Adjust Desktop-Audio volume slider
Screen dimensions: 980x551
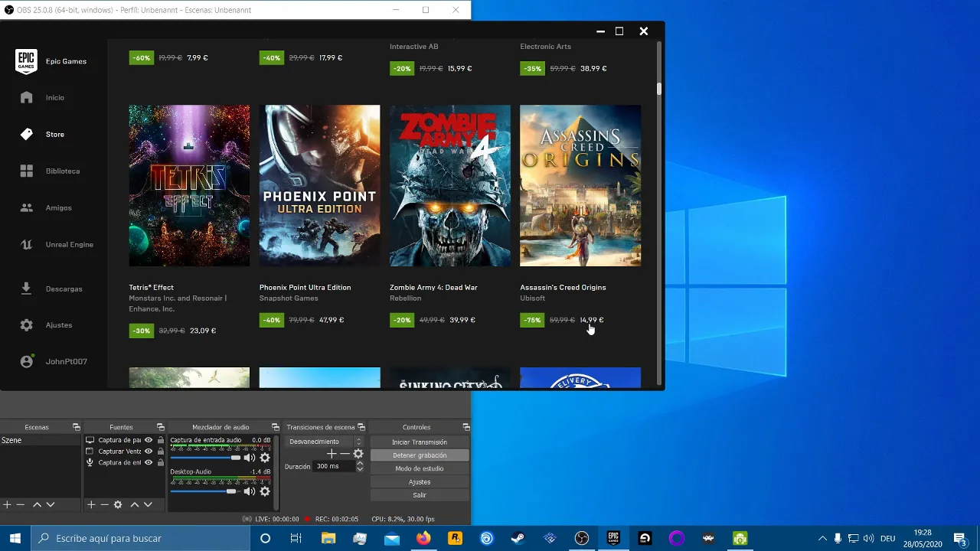coord(205,491)
